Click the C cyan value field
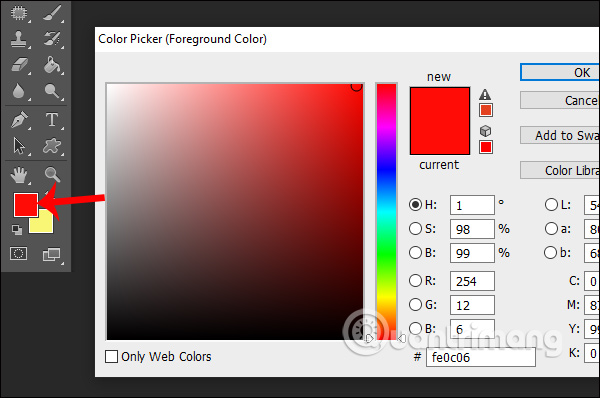The height and width of the screenshot is (398, 600). click(x=592, y=281)
